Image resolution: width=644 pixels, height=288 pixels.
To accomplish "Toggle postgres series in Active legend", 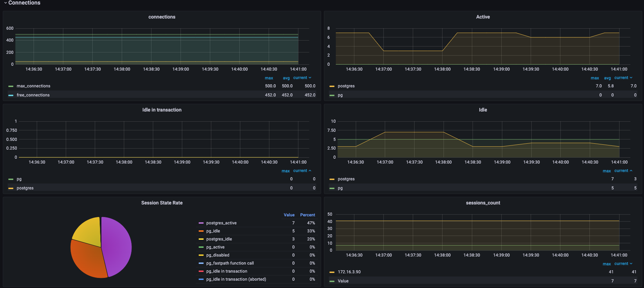I will point(346,86).
